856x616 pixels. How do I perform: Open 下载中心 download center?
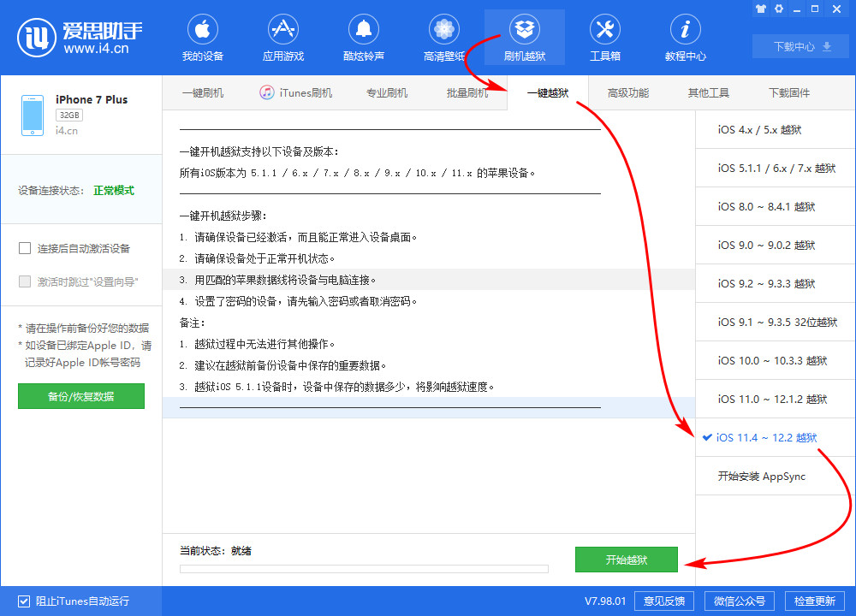[801, 46]
